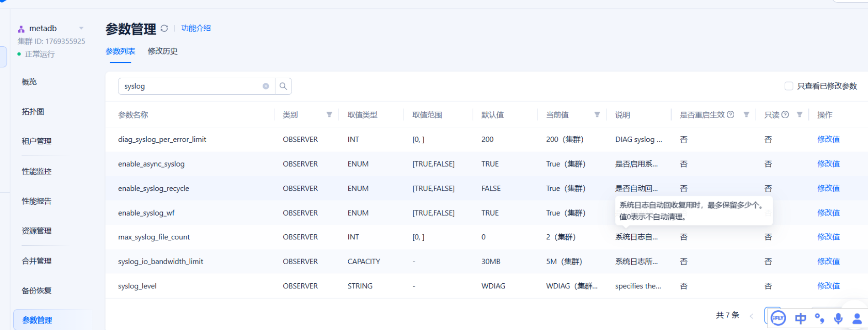
Task: Click the 正常运行 status label
Action: pyautogui.click(x=40, y=54)
